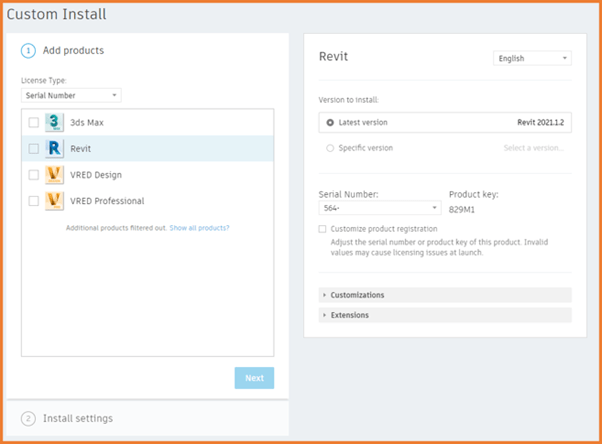602x444 pixels.
Task: Click the Revit row label
Action: [81, 149]
